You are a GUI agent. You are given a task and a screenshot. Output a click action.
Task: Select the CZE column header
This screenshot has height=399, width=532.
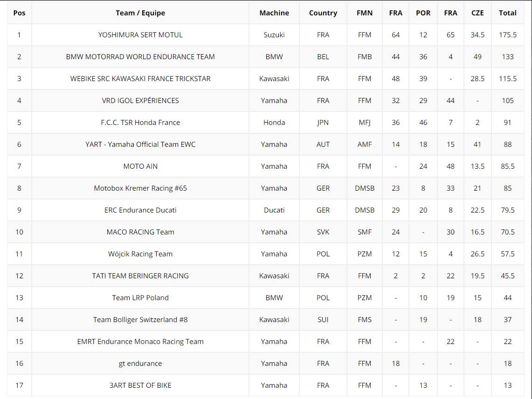coord(477,13)
